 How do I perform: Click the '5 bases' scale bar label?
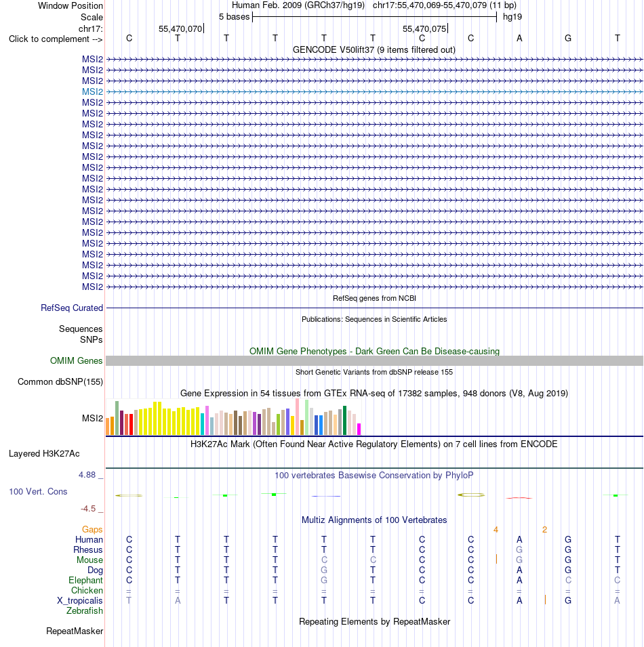pyautogui.click(x=234, y=17)
